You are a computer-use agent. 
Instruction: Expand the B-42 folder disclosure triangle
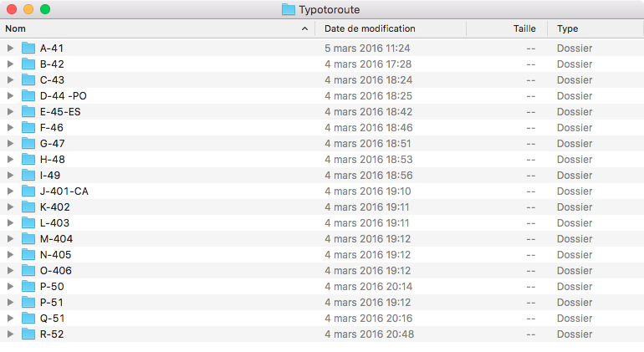[x=10, y=64]
